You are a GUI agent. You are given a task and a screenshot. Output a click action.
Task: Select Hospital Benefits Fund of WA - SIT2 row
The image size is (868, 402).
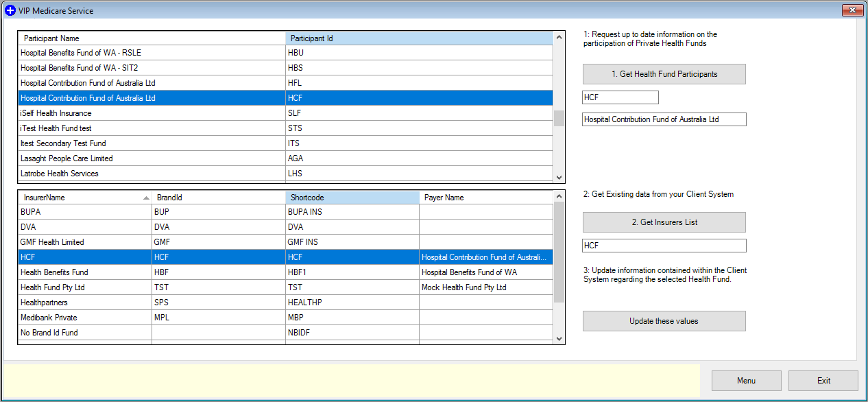pyautogui.click(x=285, y=68)
